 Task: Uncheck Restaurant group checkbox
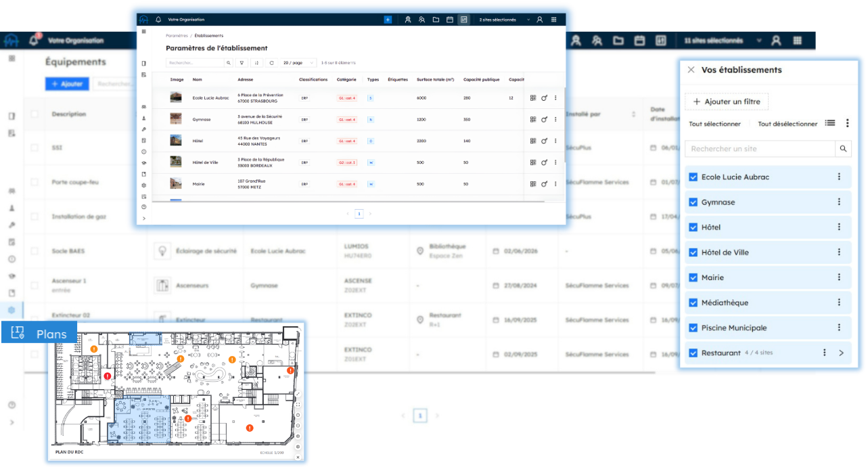pos(693,353)
